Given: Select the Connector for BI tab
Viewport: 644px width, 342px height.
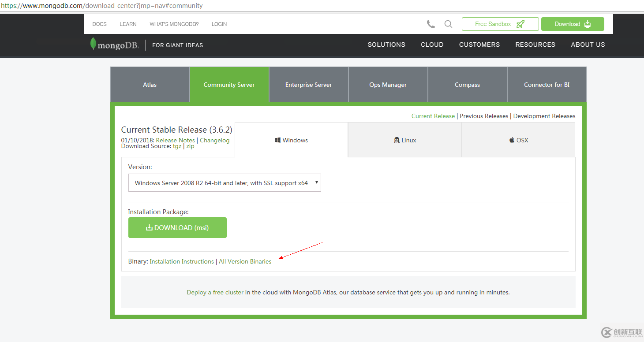Looking at the screenshot, I should click(547, 85).
